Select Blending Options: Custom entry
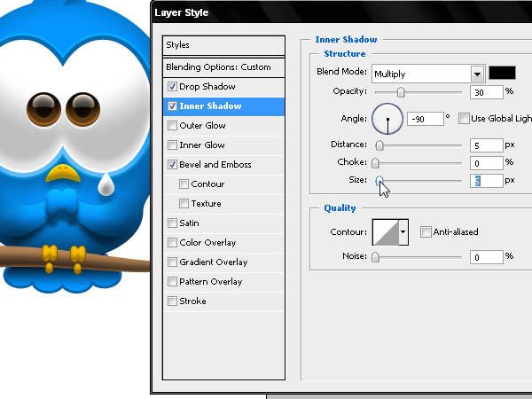 pos(223,67)
